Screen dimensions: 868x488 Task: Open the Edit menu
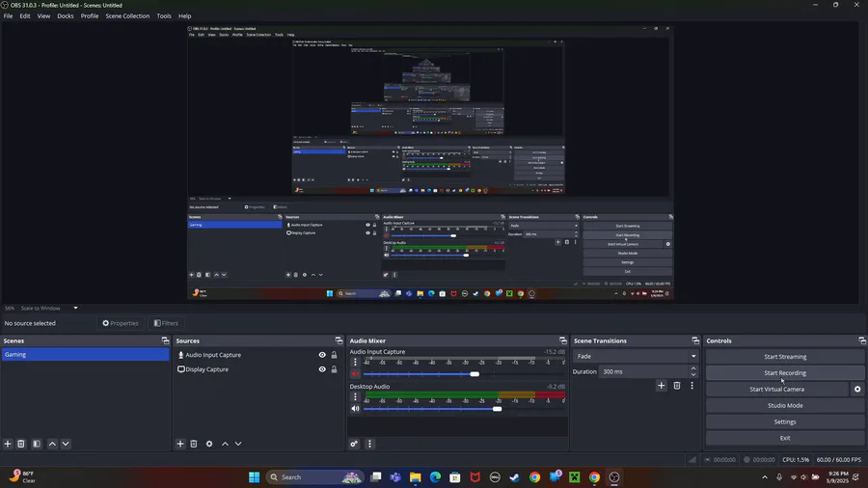(25, 16)
